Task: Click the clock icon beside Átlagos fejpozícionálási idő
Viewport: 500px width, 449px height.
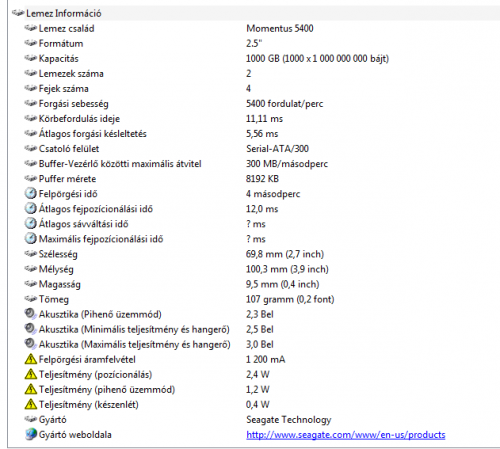Action: coord(31,208)
